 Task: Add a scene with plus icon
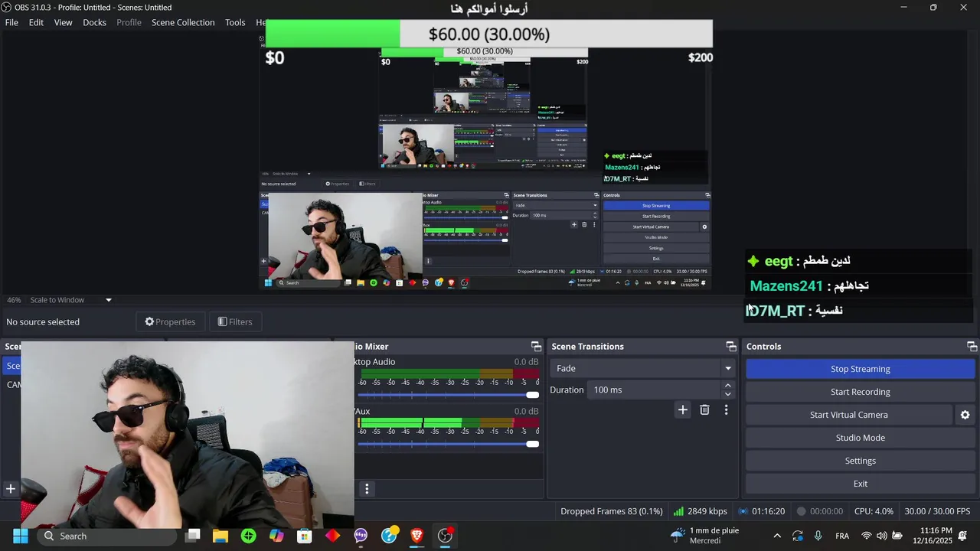[x=11, y=489]
